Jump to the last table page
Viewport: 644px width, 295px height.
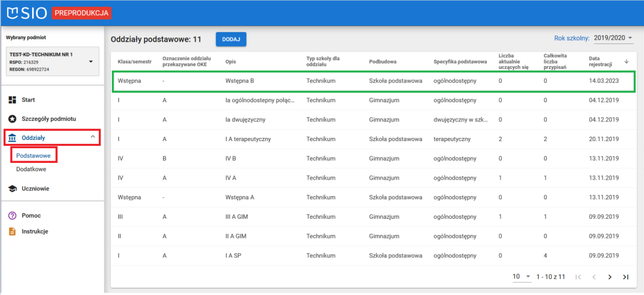click(x=626, y=277)
